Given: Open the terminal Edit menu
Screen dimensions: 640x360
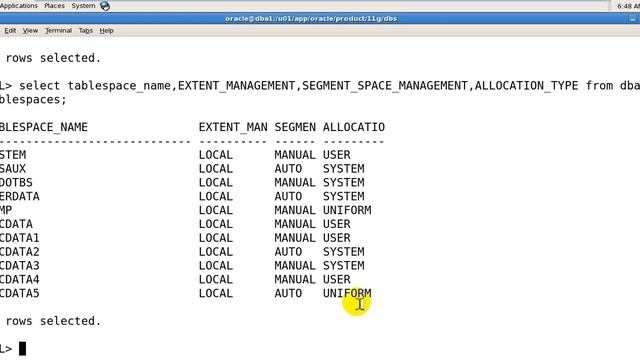Looking at the screenshot, I should [x=10, y=31].
